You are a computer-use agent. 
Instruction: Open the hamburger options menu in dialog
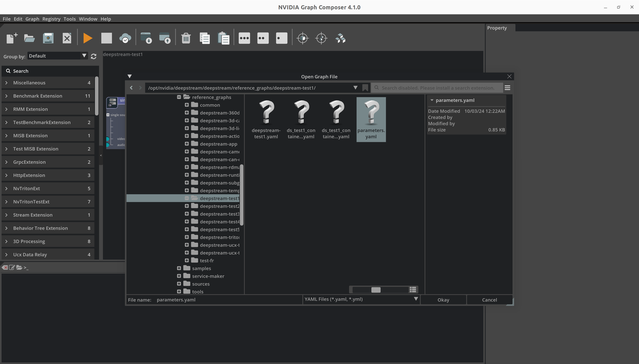click(507, 88)
